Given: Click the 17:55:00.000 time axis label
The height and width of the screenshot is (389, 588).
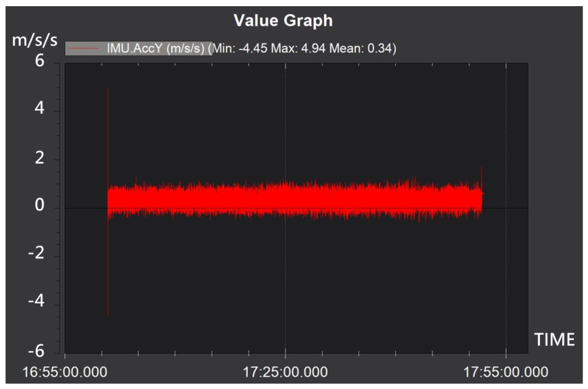Looking at the screenshot, I should (506, 372).
